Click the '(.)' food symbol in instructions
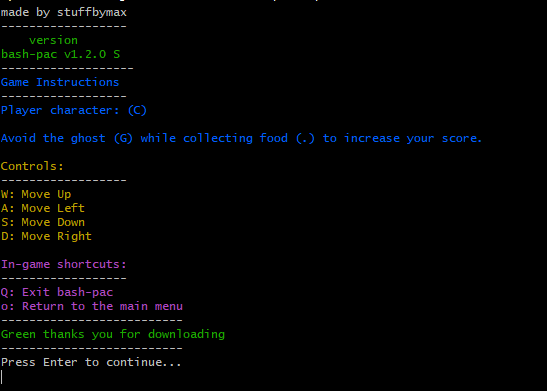 pyautogui.click(x=305, y=138)
